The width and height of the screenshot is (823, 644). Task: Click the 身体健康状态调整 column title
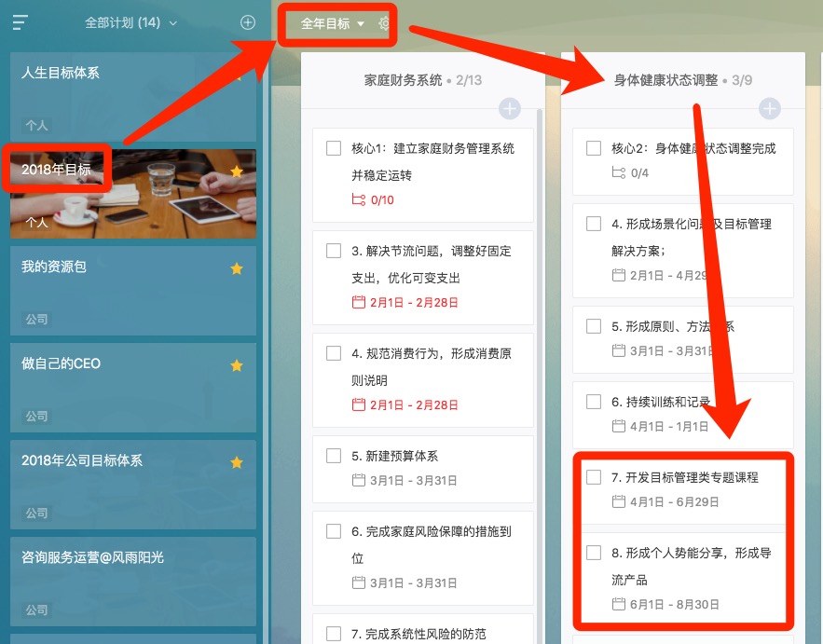(x=665, y=80)
